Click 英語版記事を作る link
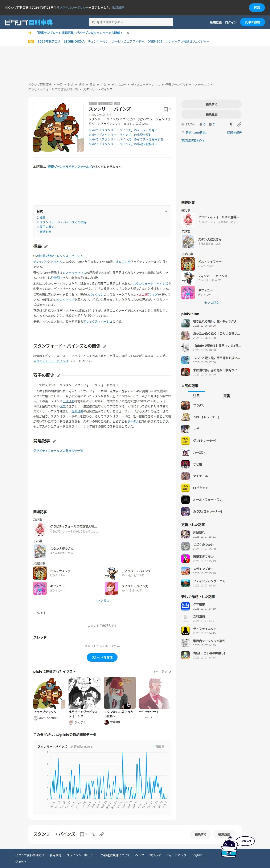This screenshot has width=270, height=868. pos(193,141)
